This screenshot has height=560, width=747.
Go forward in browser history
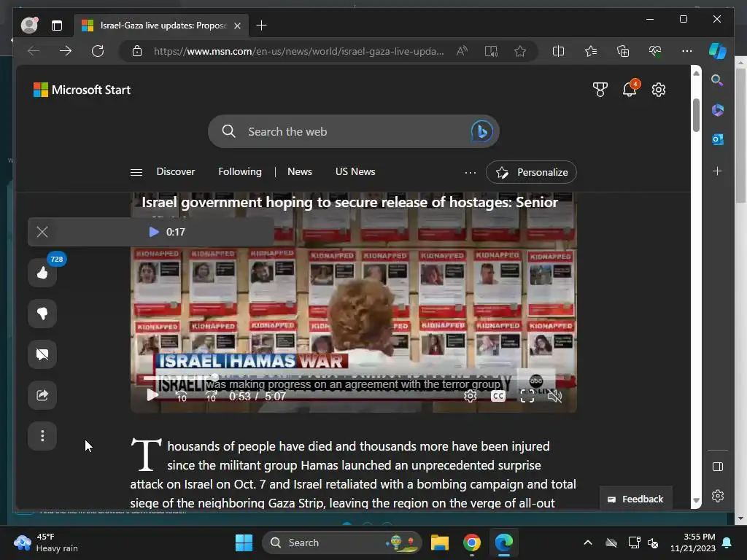[65, 51]
